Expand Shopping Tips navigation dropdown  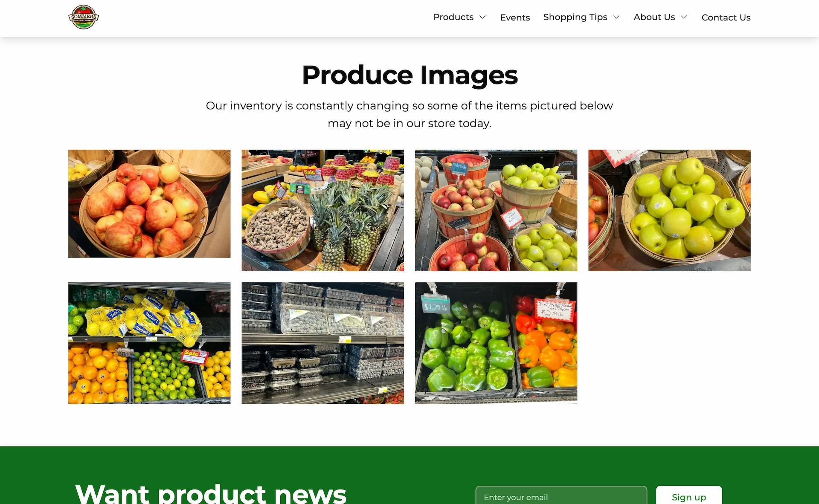pos(616,17)
